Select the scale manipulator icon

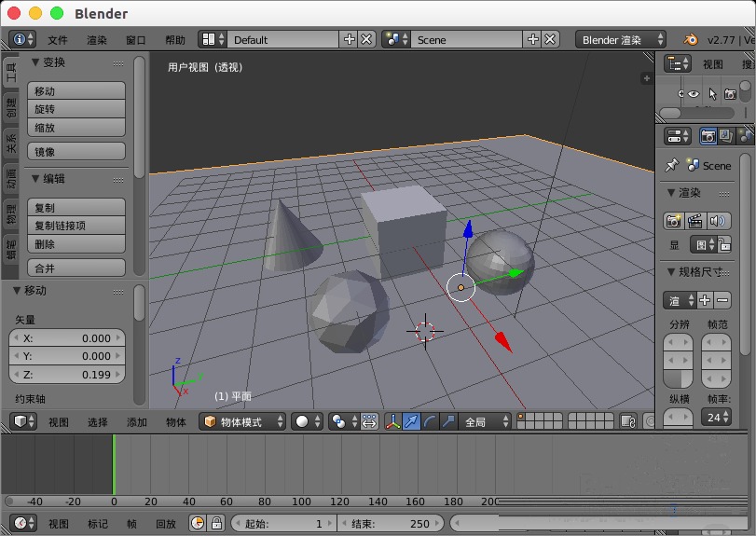[x=447, y=421]
